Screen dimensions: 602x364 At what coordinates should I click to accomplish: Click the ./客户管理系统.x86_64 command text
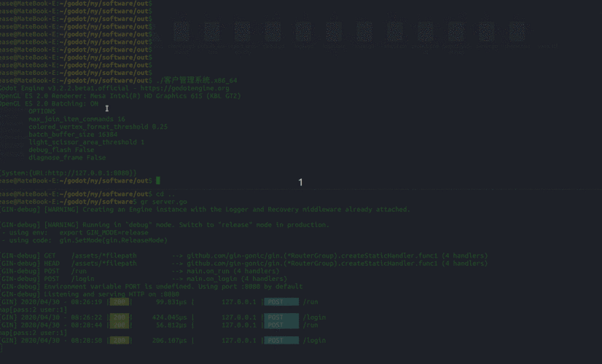pyautogui.click(x=197, y=81)
